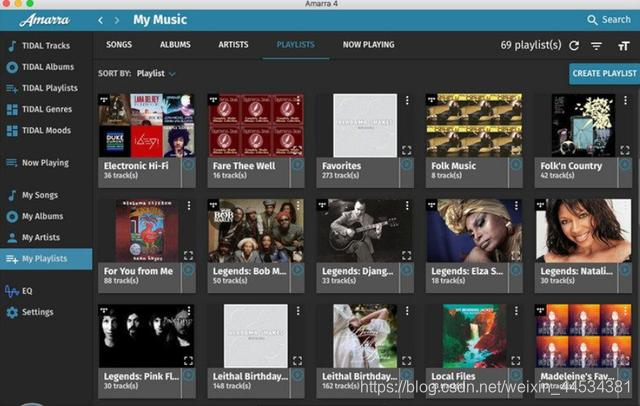The width and height of the screenshot is (640, 406).
Task: Expand Legends: Pink Fl... cover art
Action: point(188,361)
